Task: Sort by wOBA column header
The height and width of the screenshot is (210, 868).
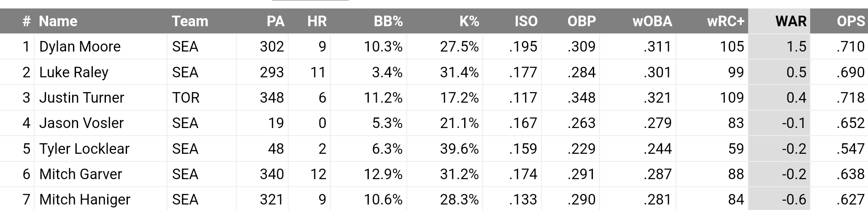Action: [x=652, y=21]
